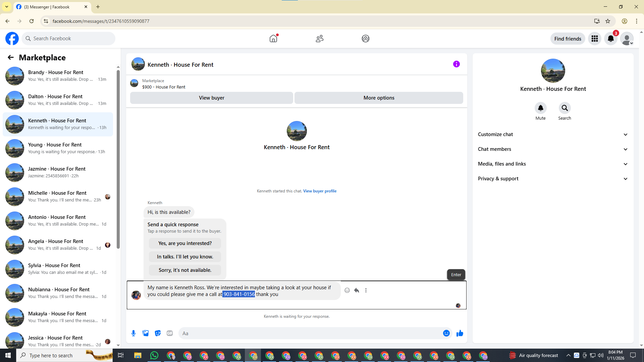Image resolution: width=644 pixels, height=362 pixels.
Task: Send a voice clip microphone icon
Action: [x=133, y=333]
